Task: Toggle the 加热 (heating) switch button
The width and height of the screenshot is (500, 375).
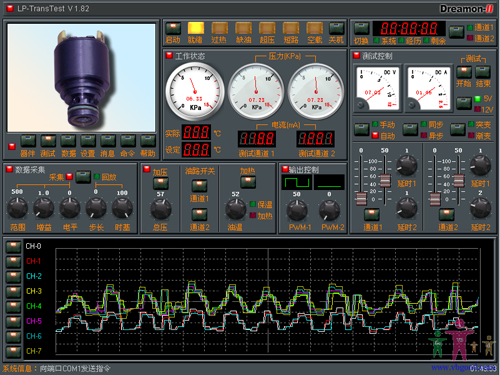Action: (248, 182)
